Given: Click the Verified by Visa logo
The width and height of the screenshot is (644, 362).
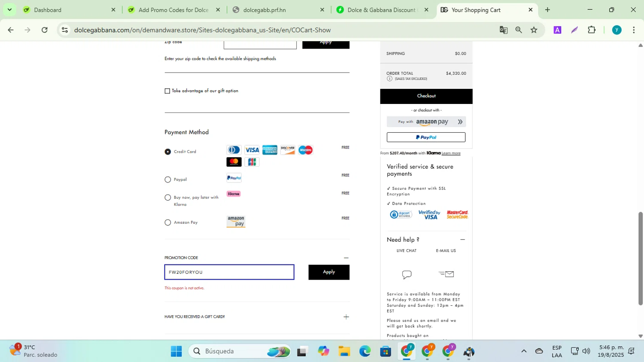Looking at the screenshot, I should 429,215.
